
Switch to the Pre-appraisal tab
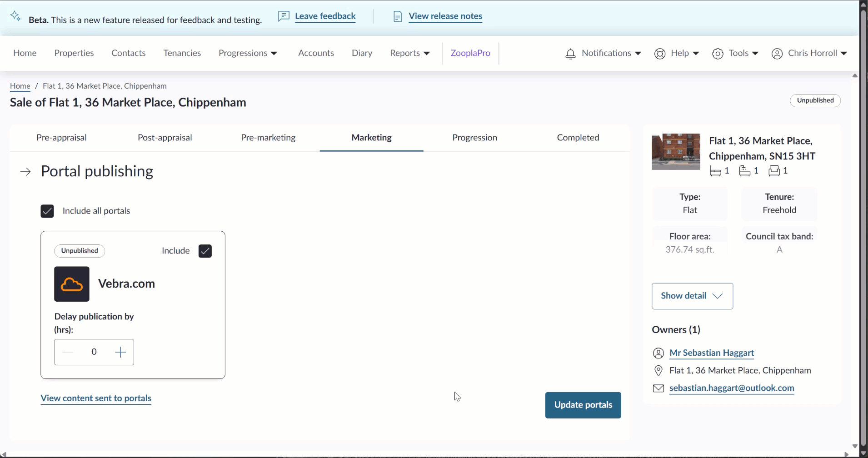point(61,138)
